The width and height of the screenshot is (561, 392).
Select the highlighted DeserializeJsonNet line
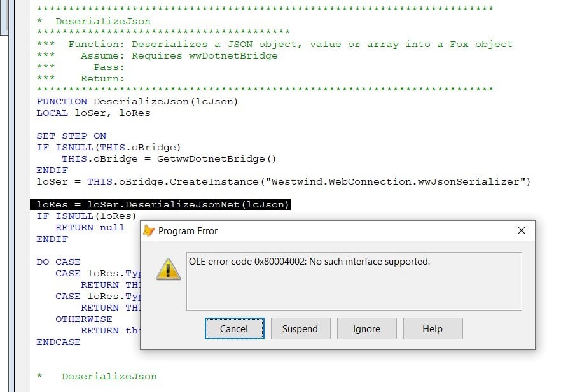click(x=164, y=205)
